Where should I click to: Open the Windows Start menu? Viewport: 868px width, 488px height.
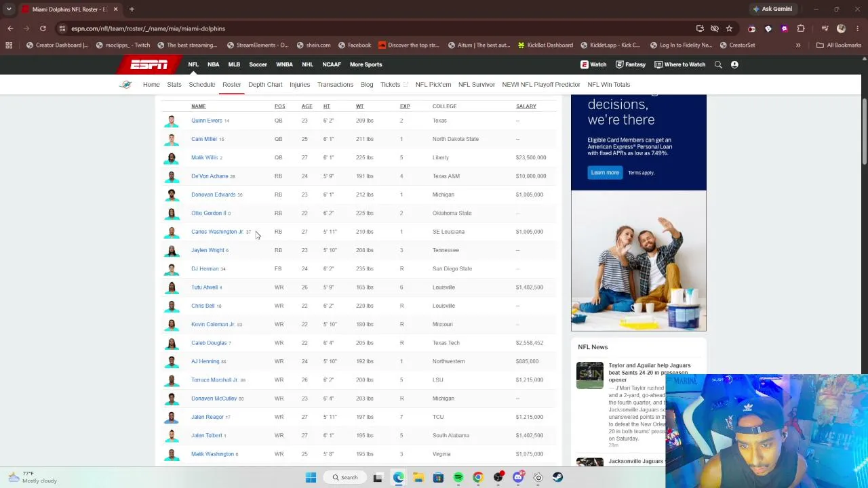click(311, 478)
